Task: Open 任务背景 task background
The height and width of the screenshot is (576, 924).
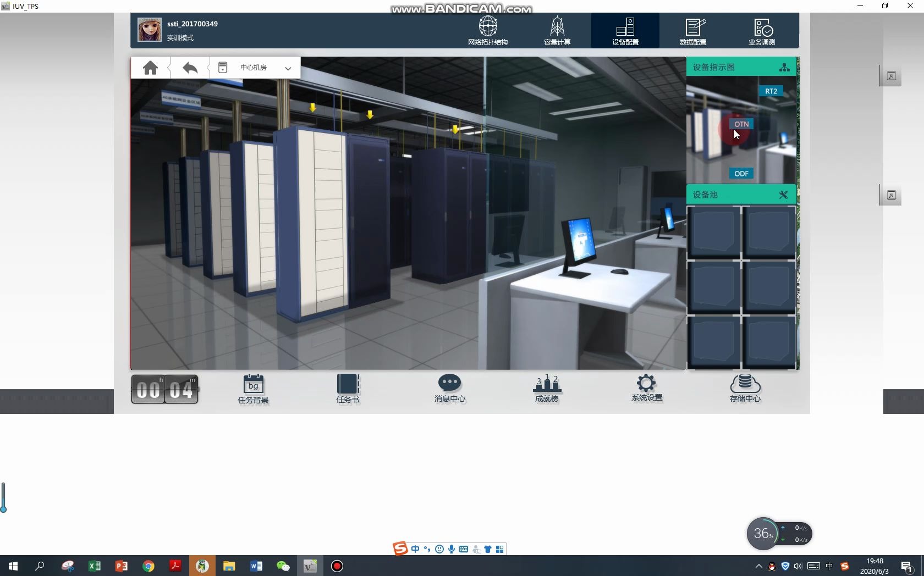Action: coord(253,389)
